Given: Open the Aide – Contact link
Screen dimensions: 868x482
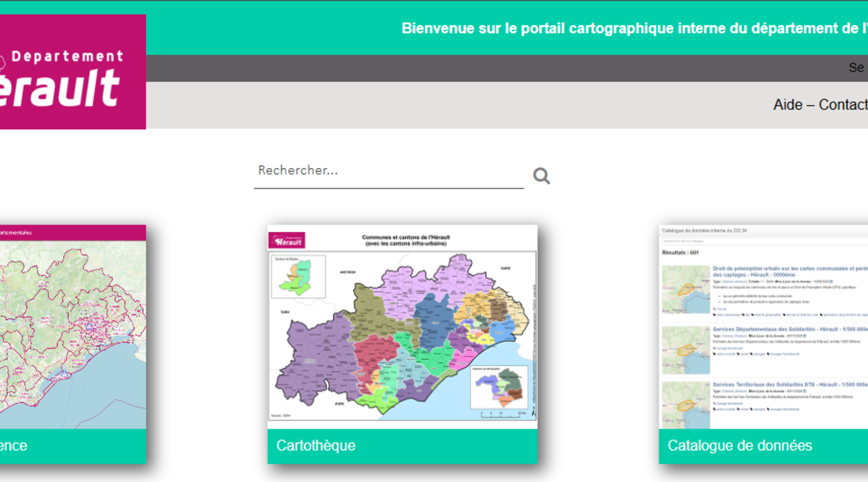Looking at the screenshot, I should [820, 105].
